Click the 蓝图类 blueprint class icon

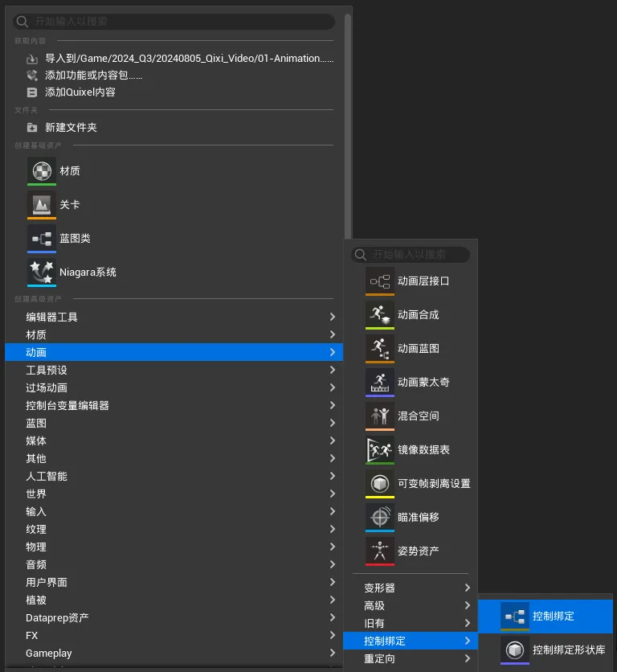point(42,238)
